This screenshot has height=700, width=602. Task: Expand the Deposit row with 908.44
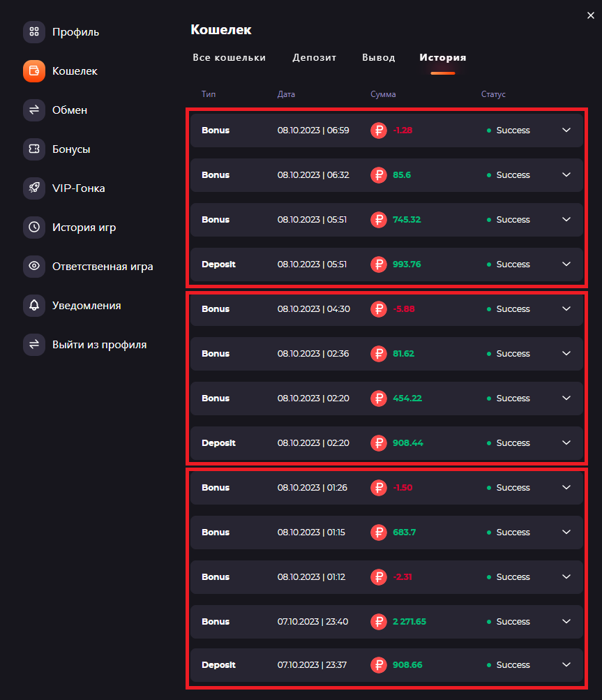coord(566,443)
